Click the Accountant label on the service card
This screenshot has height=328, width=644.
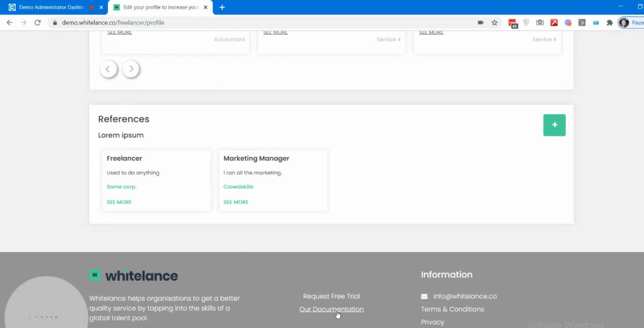coord(229,39)
